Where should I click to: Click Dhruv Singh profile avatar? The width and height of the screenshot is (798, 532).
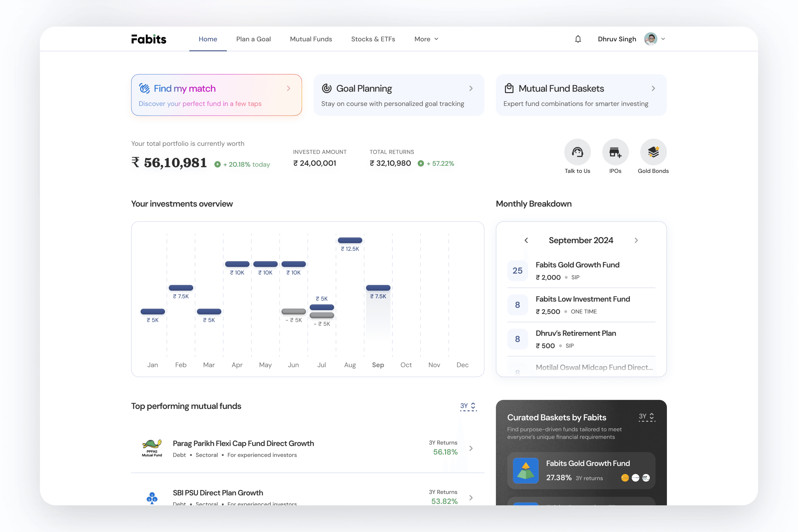point(650,39)
